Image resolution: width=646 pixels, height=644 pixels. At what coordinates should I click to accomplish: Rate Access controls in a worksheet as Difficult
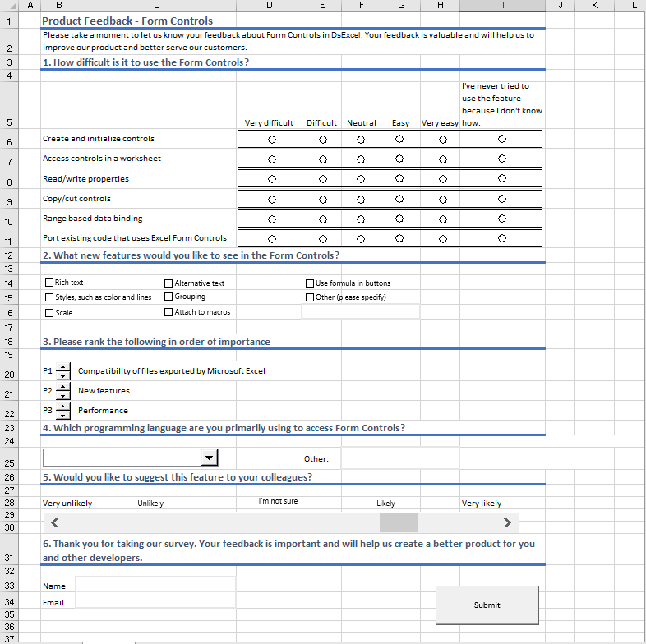(x=323, y=159)
